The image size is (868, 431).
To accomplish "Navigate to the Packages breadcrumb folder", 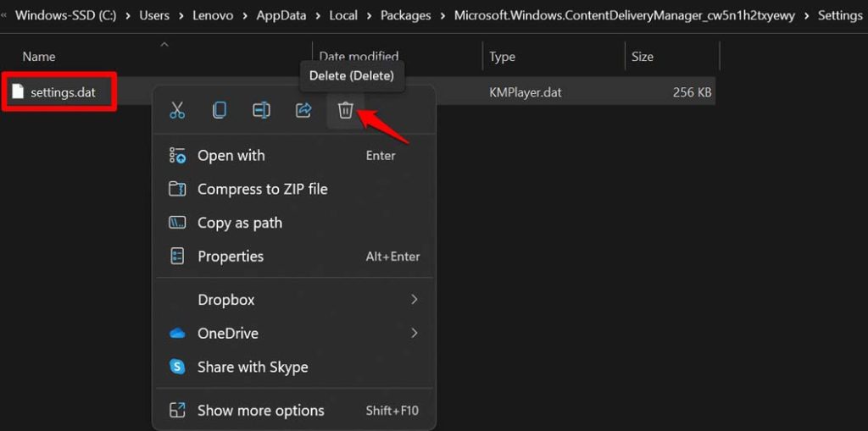I will 405,15.
